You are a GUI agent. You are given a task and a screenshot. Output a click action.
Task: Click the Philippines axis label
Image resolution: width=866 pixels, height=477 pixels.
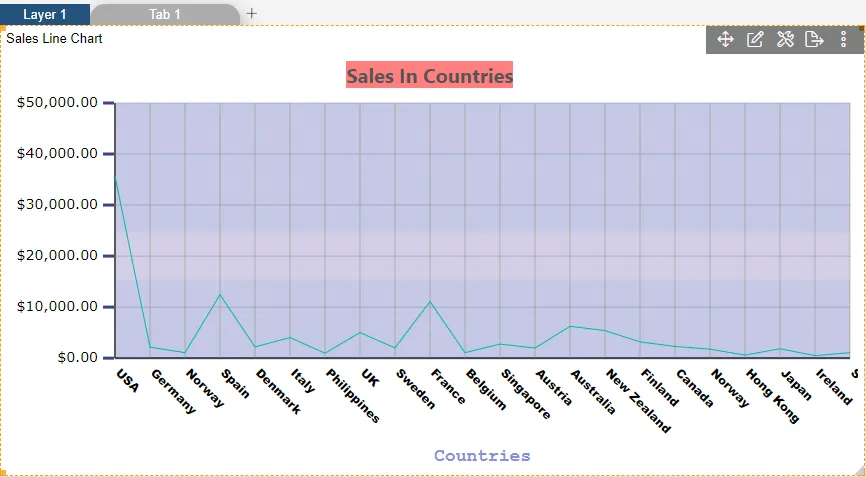click(353, 396)
